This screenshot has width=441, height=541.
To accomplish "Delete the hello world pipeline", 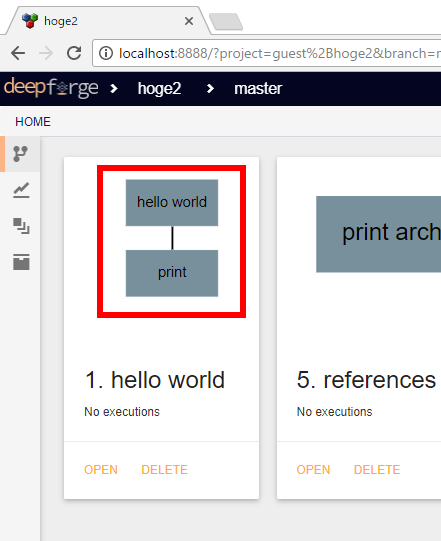I will 164,470.
